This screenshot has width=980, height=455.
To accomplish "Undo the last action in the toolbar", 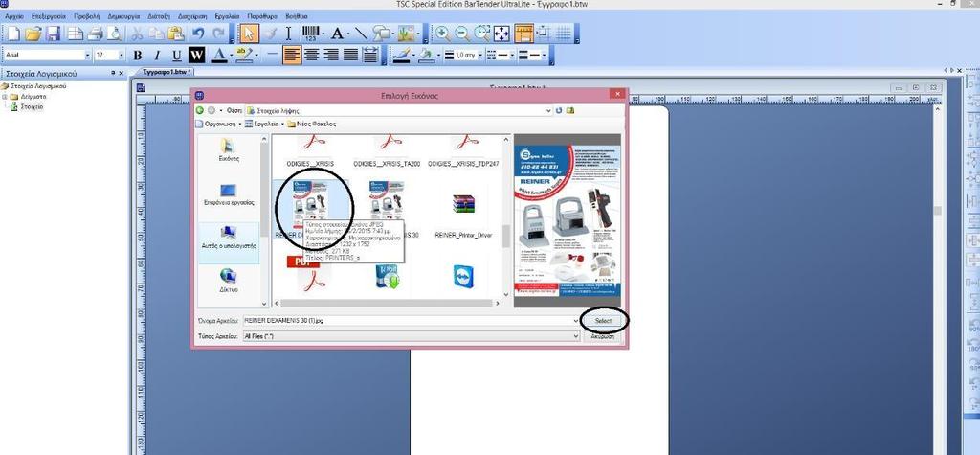I will pos(199,34).
